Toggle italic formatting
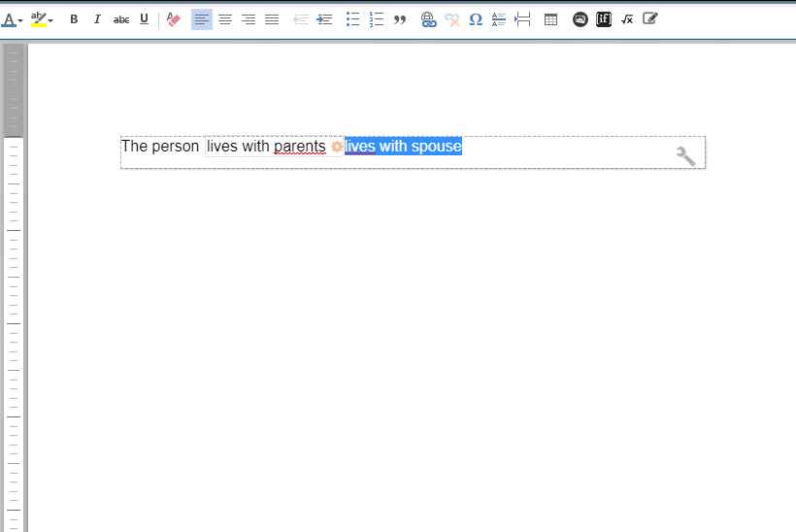796x532 pixels. click(x=97, y=19)
